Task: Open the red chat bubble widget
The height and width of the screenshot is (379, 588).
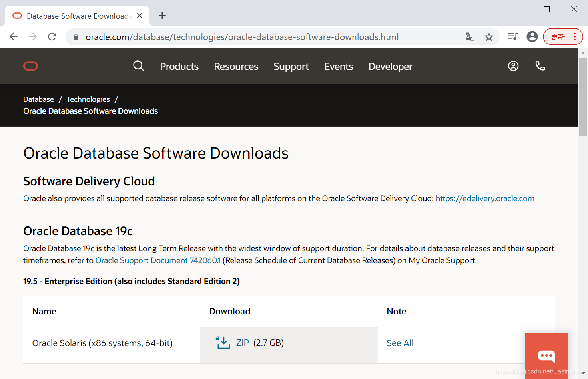Action: 546,355
